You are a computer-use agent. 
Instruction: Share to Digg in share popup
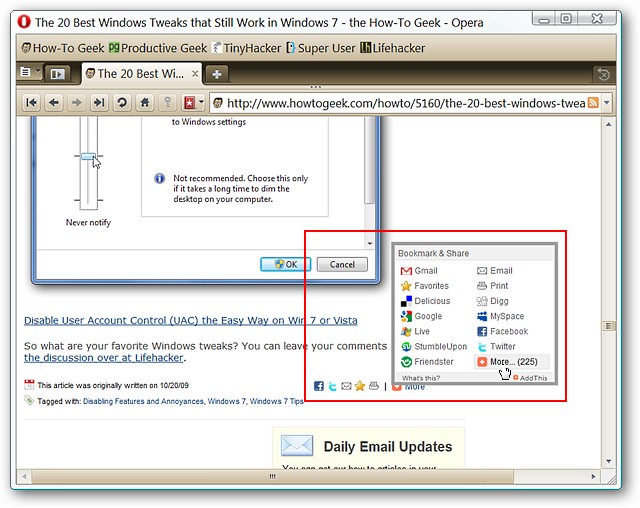pos(493,301)
